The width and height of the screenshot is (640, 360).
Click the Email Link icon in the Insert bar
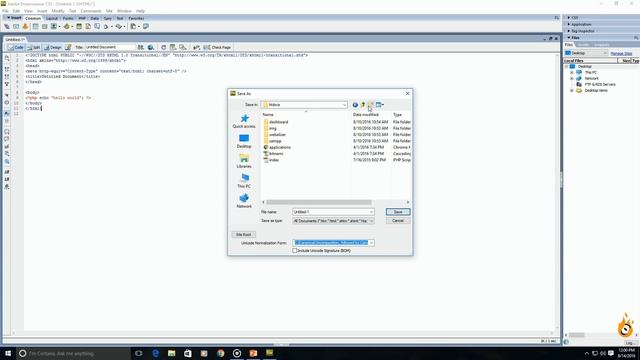pyautogui.click(x=16, y=27)
